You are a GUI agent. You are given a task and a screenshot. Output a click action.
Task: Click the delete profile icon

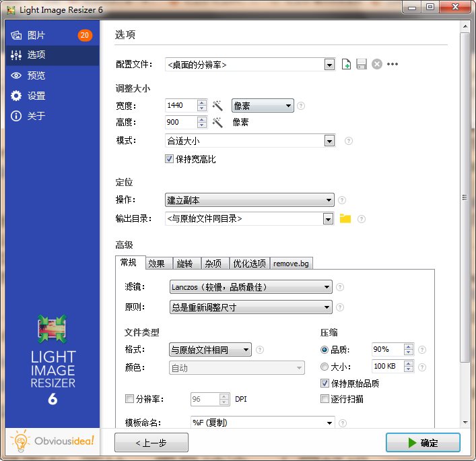(377, 65)
